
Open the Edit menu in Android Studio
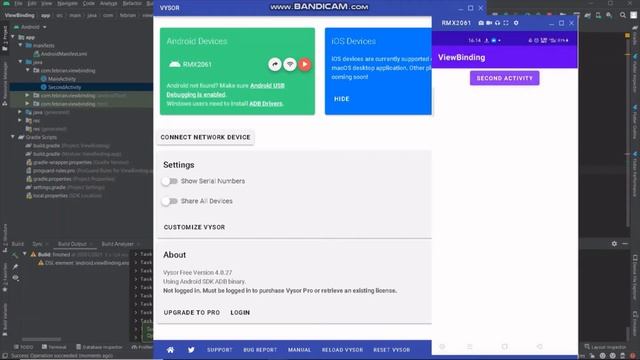coord(32,3)
